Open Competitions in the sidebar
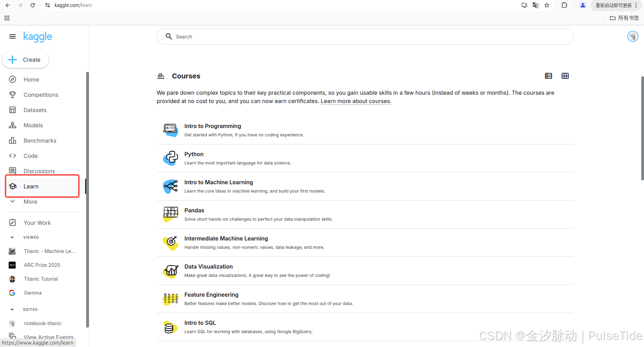Viewport: 644px width, 347px height. (x=41, y=95)
